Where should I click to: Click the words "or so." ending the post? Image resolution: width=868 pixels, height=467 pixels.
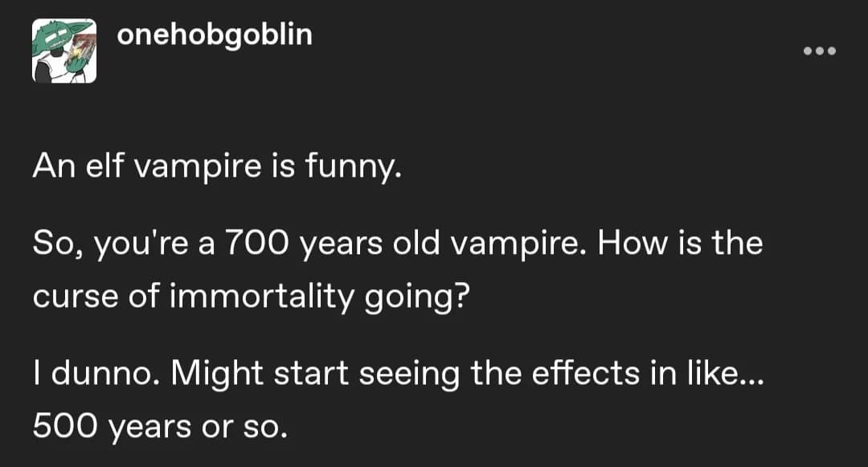253,427
